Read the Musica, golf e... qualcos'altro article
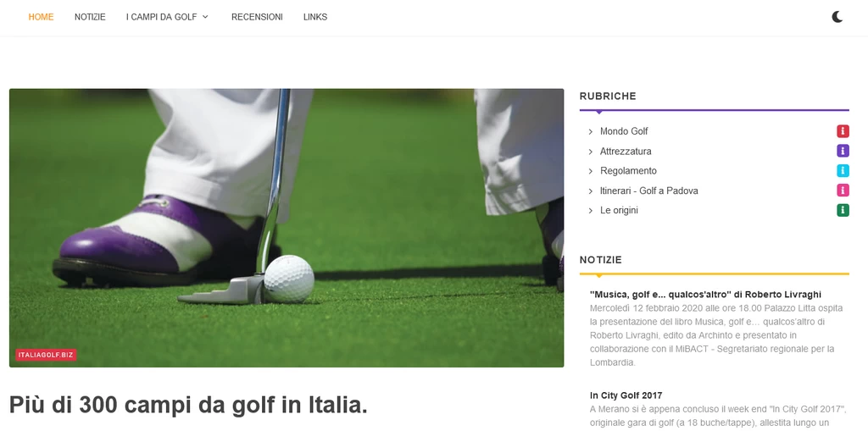 pos(705,295)
